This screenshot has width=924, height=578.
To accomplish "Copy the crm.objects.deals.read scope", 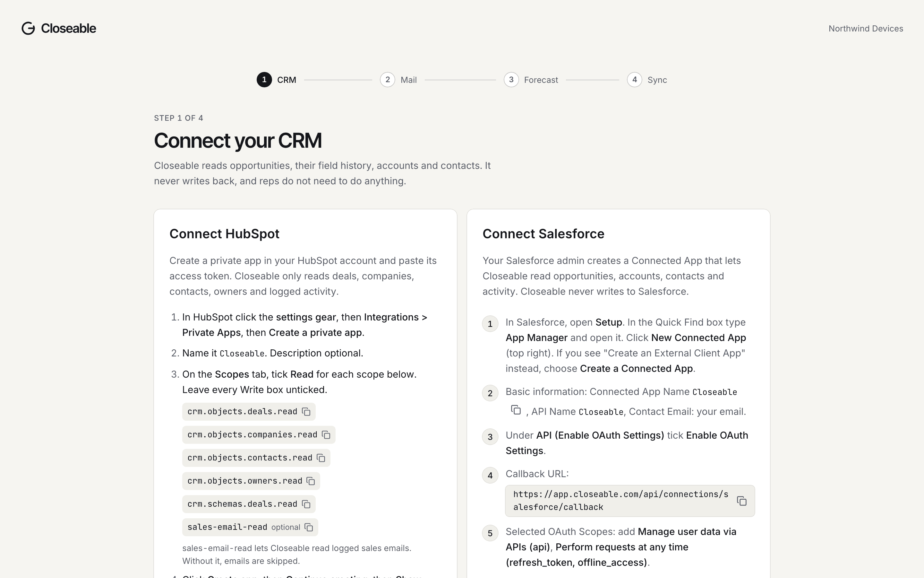I will pos(306,412).
